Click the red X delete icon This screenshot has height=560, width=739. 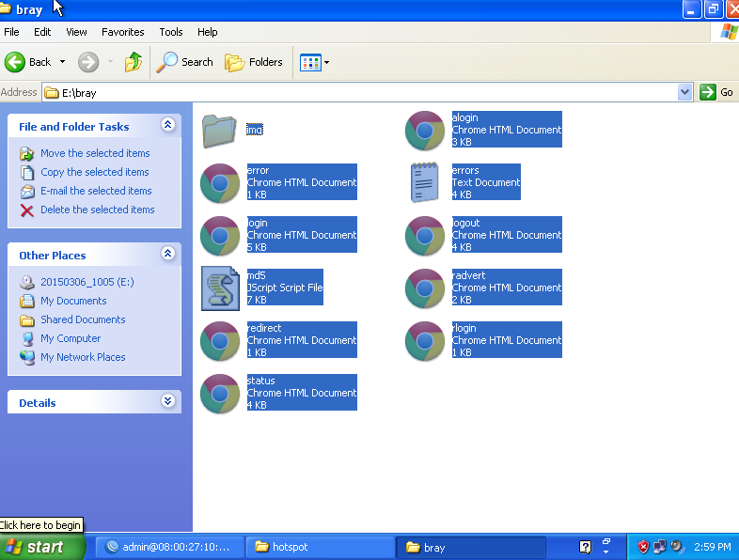(27, 210)
